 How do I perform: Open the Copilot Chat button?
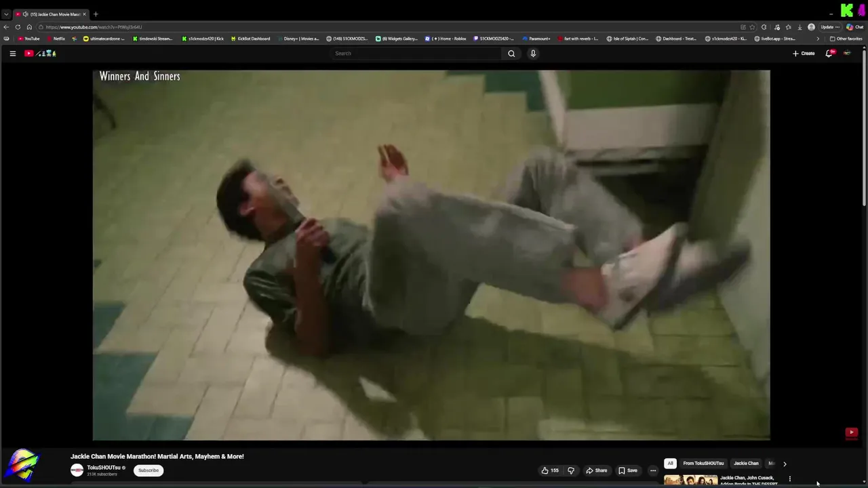tap(855, 27)
